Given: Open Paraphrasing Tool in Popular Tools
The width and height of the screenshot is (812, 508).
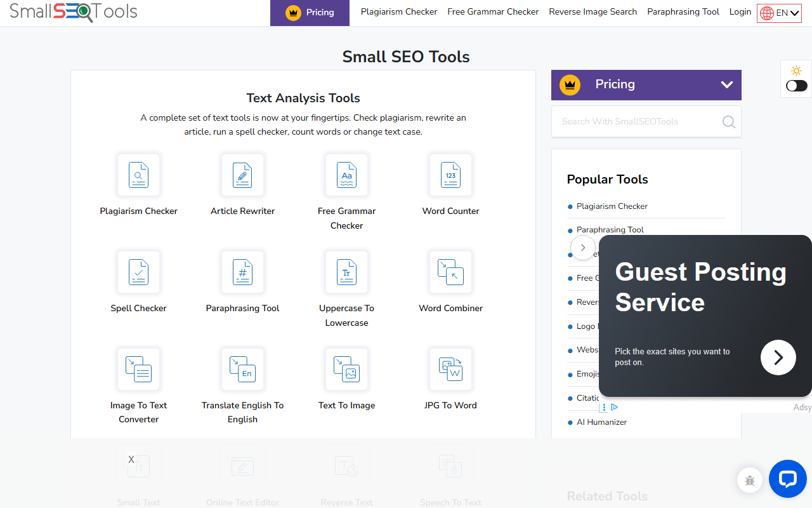Looking at the screenshot, I should (610, 230).
